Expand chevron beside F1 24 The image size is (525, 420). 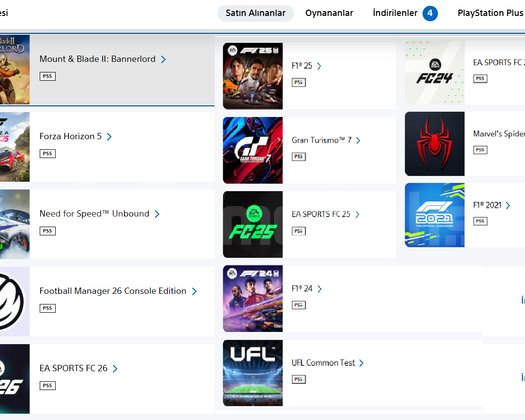319,289
